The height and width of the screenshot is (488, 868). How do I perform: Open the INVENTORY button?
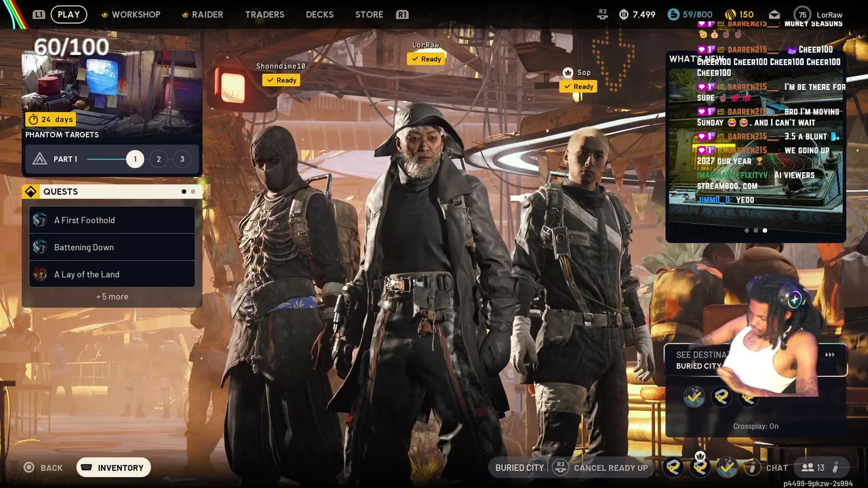pyautogui.click(x=113, y=468)
